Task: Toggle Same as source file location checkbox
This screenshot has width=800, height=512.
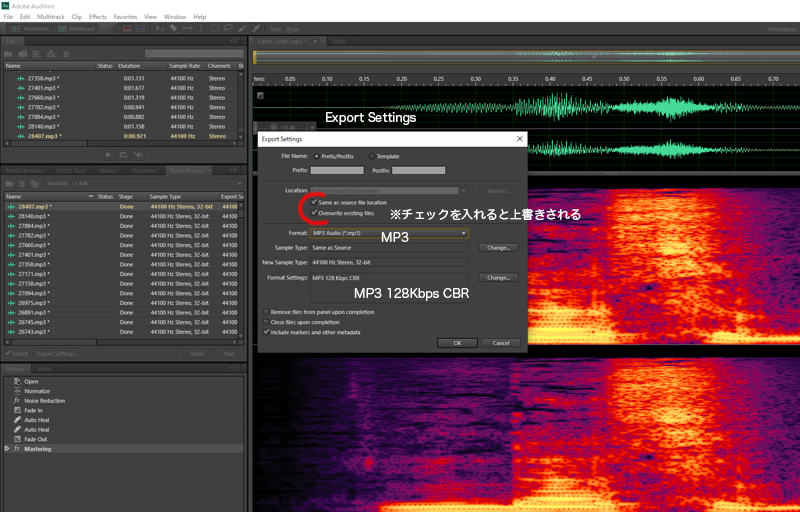Action: coord(314,202)
